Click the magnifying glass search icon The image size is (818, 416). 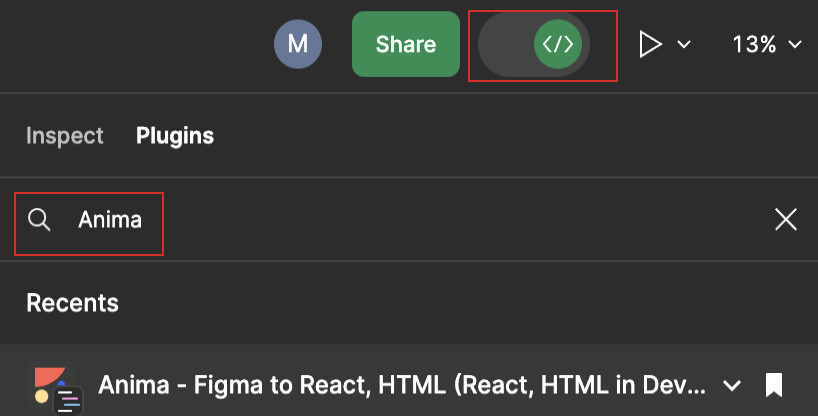[39, 220]
